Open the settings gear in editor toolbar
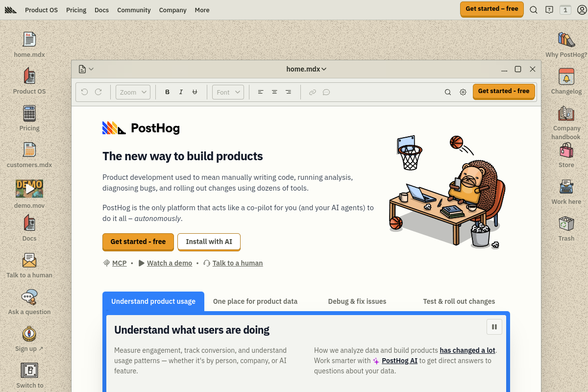The image size is (588, 392). (x=463, y=92)
